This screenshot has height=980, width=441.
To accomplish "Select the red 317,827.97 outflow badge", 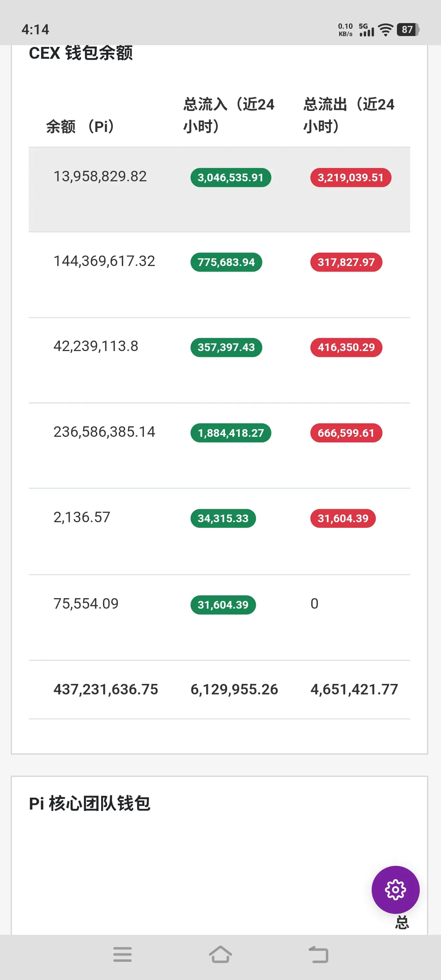I will (346, 262).
